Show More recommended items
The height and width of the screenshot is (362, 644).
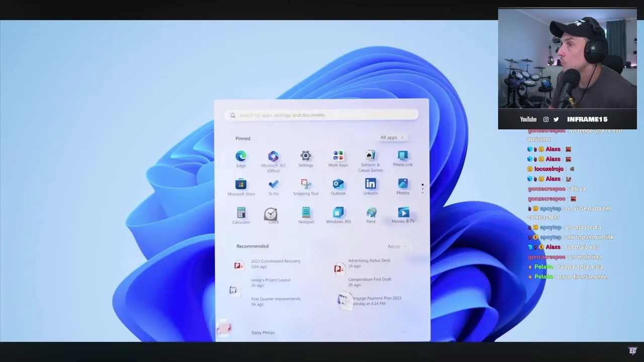(397, 246)
